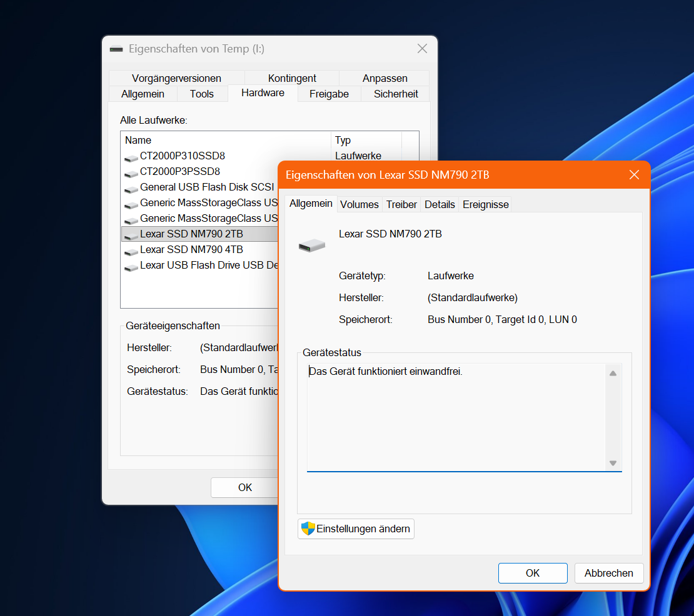
Task: Close the Lexar SSD properties dialog
Action: pos(634,175)
